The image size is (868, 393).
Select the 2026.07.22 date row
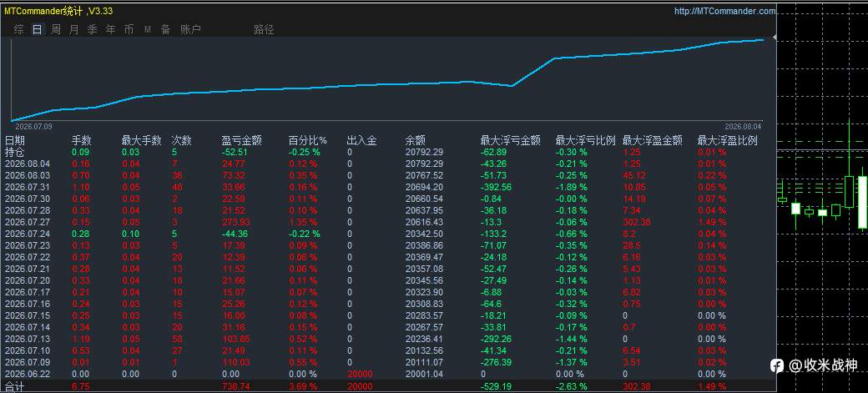(x=27, y=257)
